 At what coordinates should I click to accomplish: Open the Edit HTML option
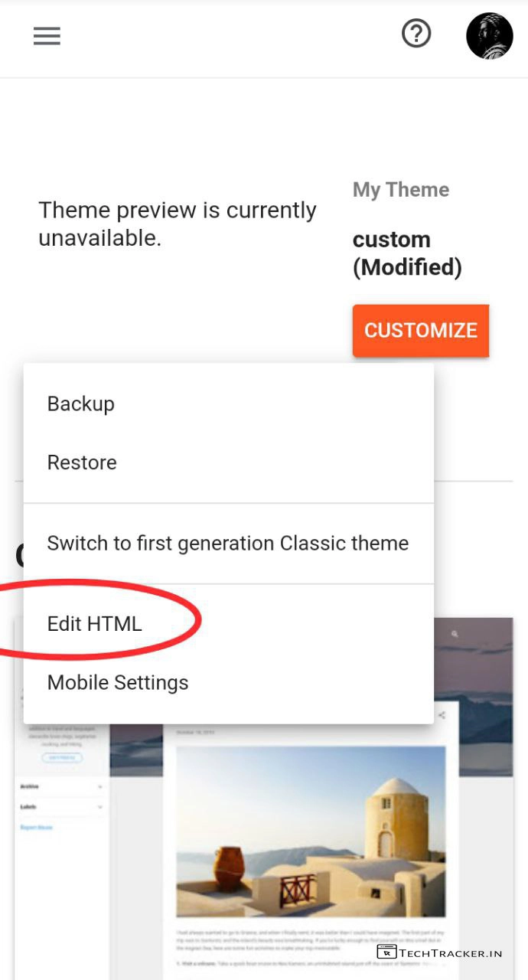95,624
